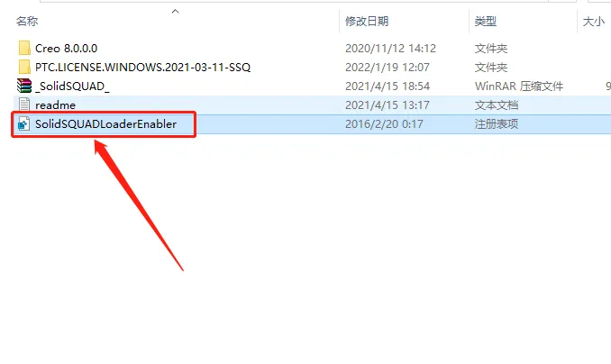The height and width of the screenshot is (364, 611).
Task: Sort files by 修改日期 column header
Action: coord(367,21)
